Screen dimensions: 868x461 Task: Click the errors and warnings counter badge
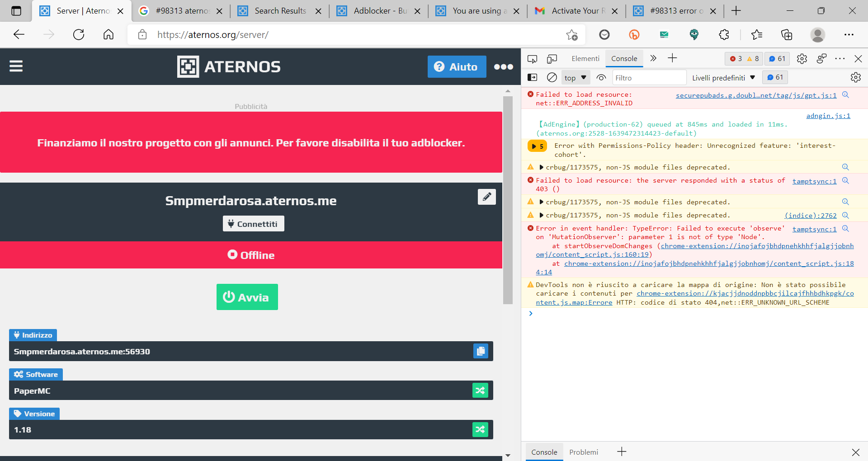pyautogui.click(x=744, y=59)
